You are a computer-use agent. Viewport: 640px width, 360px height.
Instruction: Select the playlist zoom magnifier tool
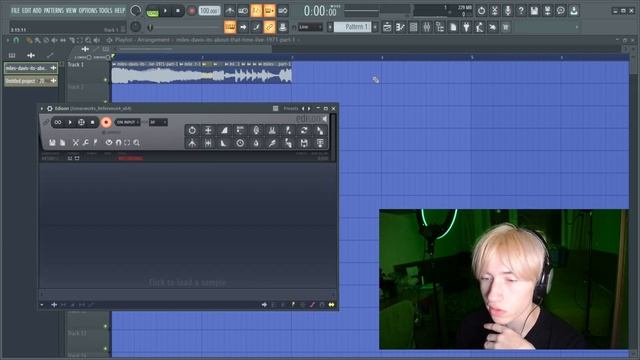[88, 40]
